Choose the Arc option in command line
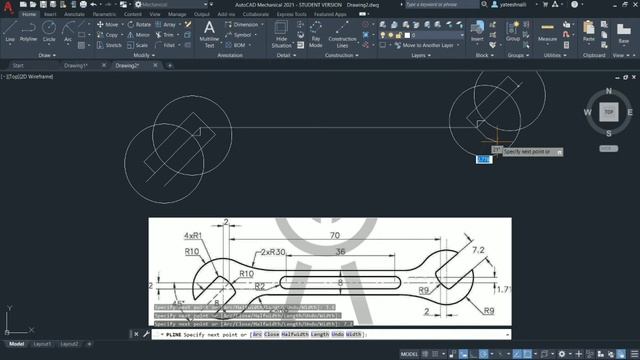 [x=257, y=334]
